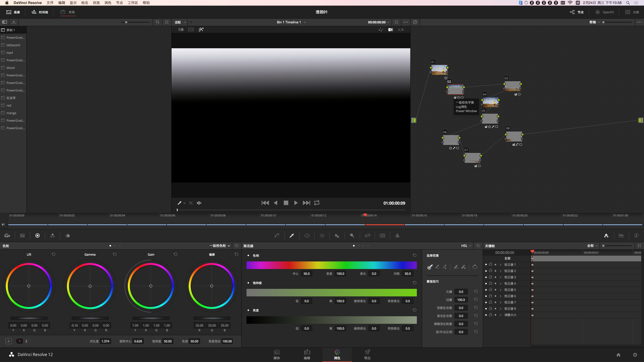Open the Tracker palette
This screenshot has width=644, height=362.
point(322,236)
